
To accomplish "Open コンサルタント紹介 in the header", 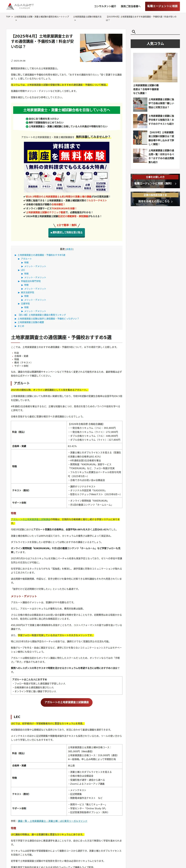I will [105, 6].
